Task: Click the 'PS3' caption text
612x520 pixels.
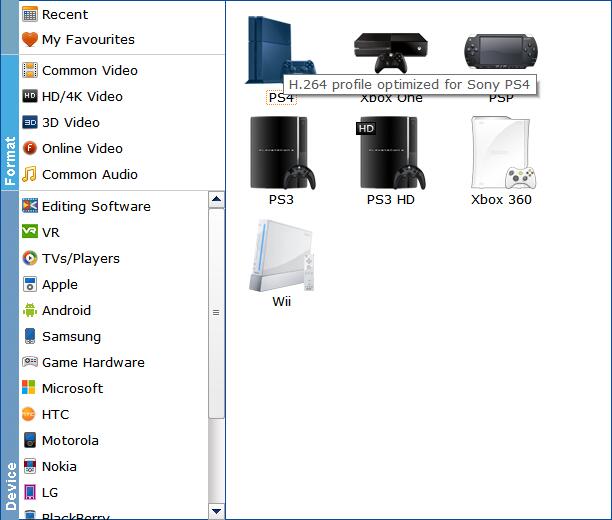Action: (281, 199)
